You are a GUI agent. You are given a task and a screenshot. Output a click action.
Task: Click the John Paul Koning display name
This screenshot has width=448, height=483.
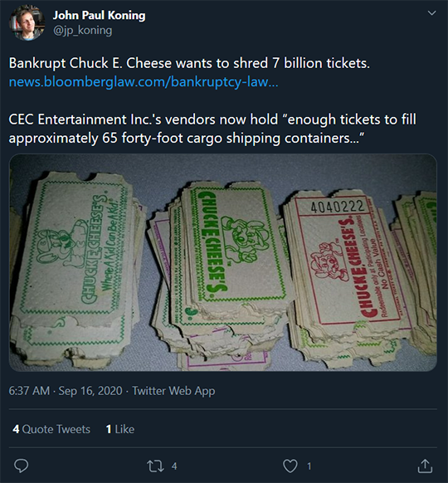pos(100,16)
